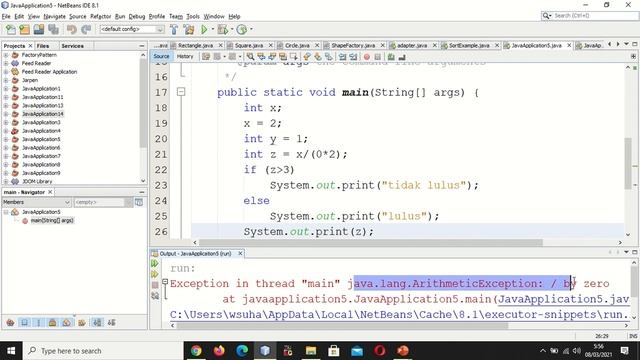Click the Debug Project toolbar icon
This screenshot has width=640, height=360.
pos(222,29)
